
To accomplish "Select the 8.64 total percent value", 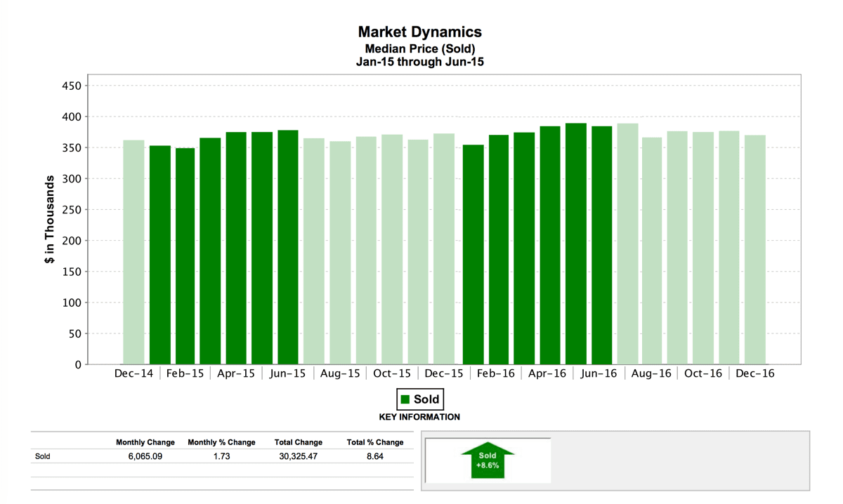I will [x=375, y=456].
